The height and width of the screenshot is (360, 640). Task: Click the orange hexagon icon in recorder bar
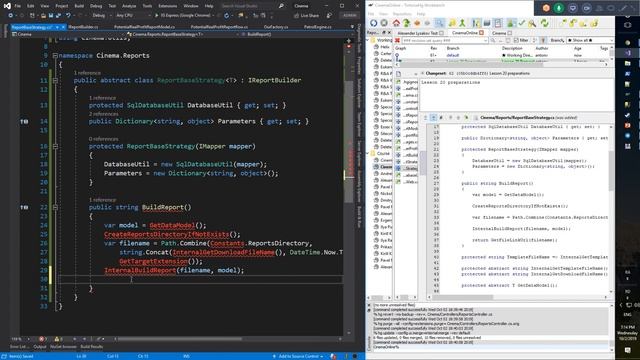pyautogui.click(x=546, y=8)
